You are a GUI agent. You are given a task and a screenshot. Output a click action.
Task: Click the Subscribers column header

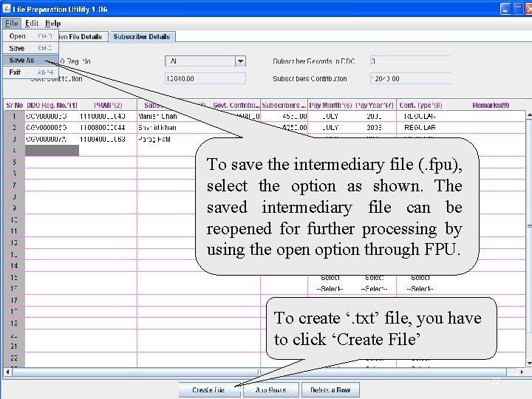(284, 105)
